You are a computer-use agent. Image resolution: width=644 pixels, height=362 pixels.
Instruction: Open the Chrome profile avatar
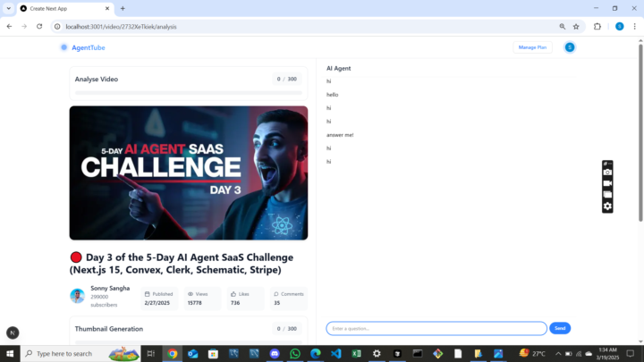point(619,26)
